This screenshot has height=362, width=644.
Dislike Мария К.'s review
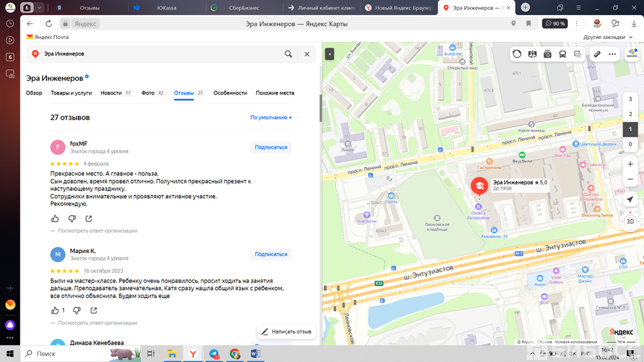tap(77, 310)
